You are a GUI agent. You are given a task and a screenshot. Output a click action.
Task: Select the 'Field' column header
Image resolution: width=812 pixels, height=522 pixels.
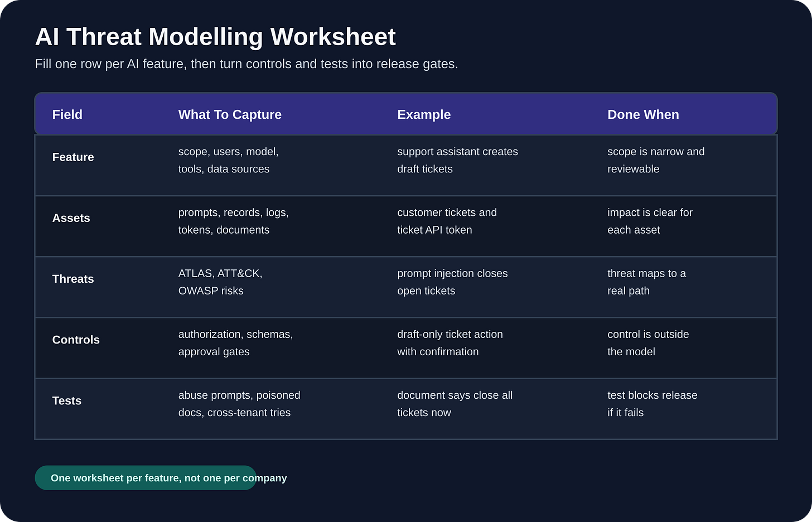pyautogui.click(x=67, y=114)
